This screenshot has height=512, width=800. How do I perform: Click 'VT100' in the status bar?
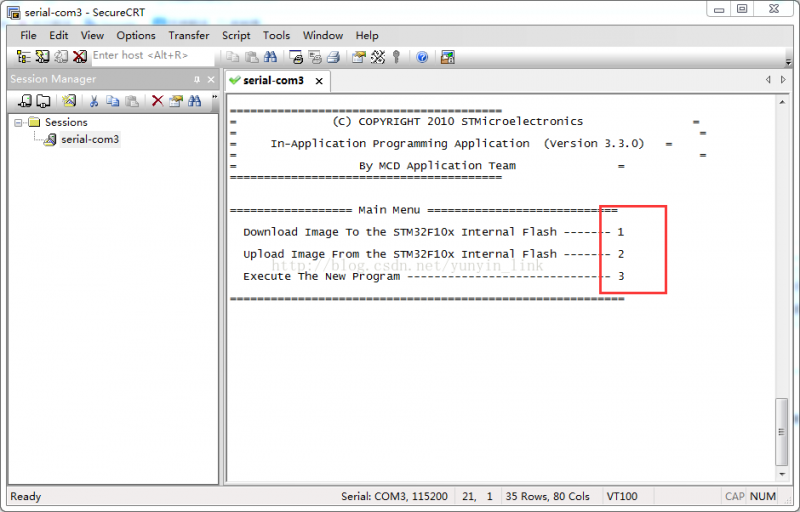click(621, 496)
